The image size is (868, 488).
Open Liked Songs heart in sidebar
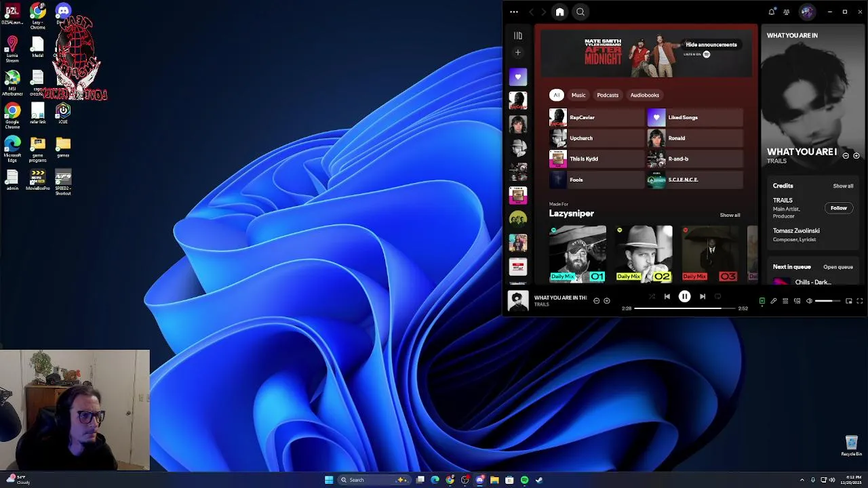[x=518, y=77]
